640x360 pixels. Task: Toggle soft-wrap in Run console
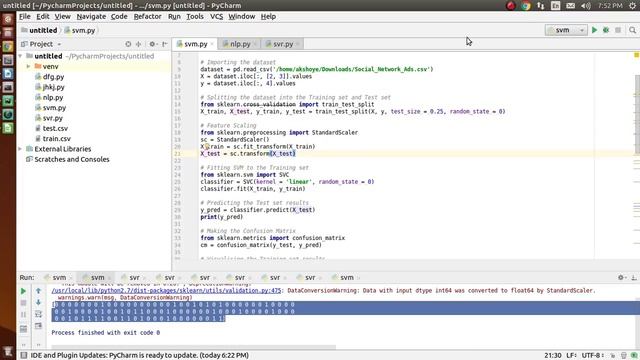[38, 314]
